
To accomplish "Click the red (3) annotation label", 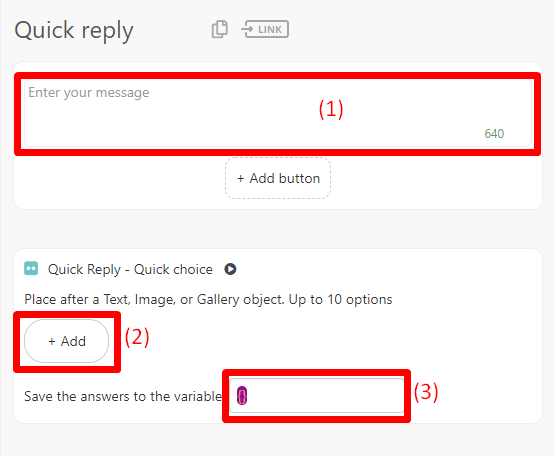I will click(426, 392).
